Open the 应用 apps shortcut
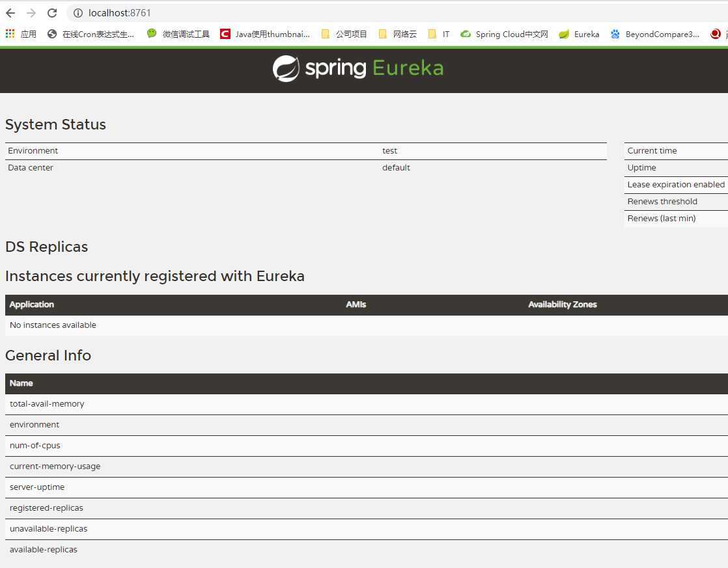Image resolution: width=728 pixels, height=568 pixels. click(x=21, y=34)
